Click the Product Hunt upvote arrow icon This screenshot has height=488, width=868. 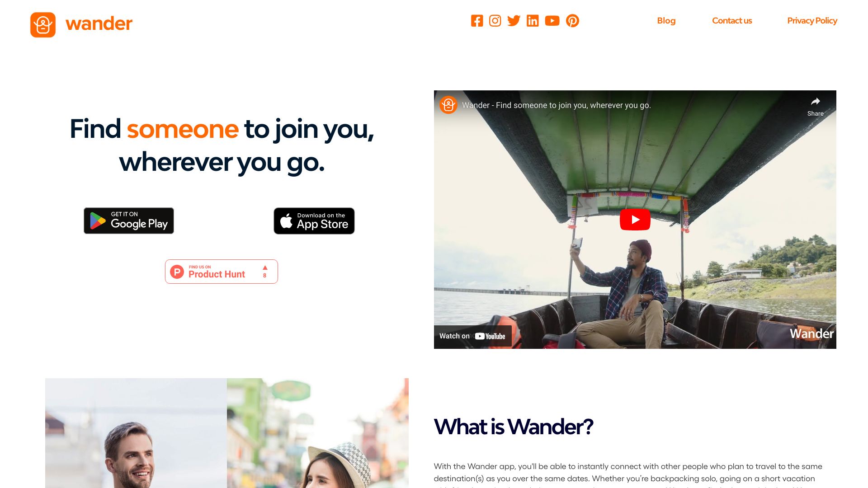point(264,267)
